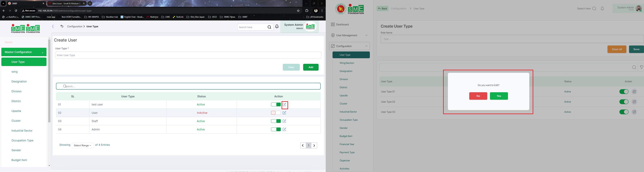Screen dimensions: 644x172
Task: Select 'Designation' in the left sidebar
Action: click(19, 82)
